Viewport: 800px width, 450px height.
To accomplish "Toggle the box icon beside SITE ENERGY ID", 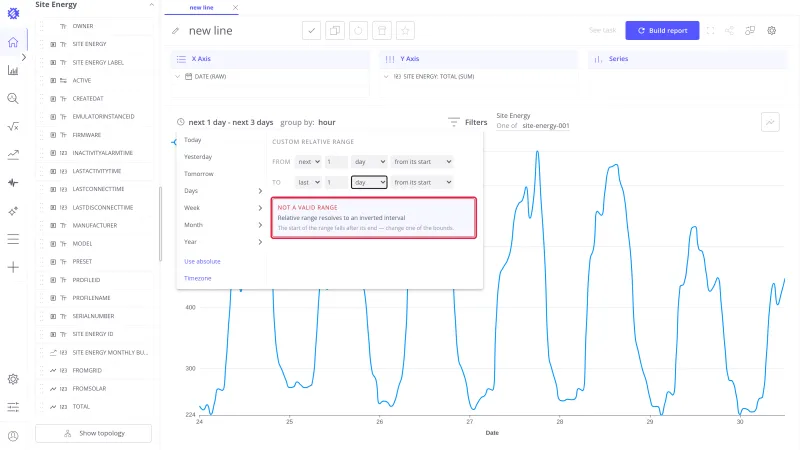I will (x=53, y=334).
